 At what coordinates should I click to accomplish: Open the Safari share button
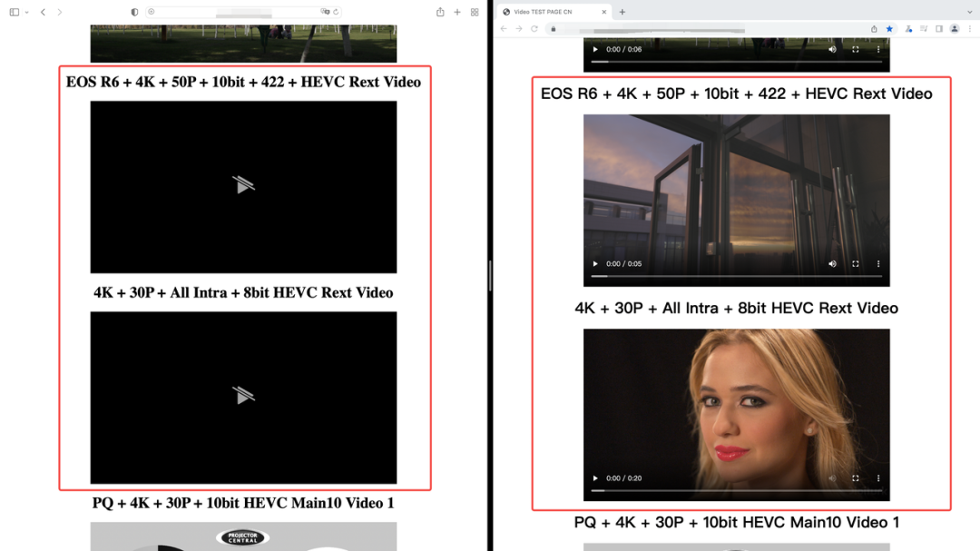pyautogui.click(x=440, y=12)
